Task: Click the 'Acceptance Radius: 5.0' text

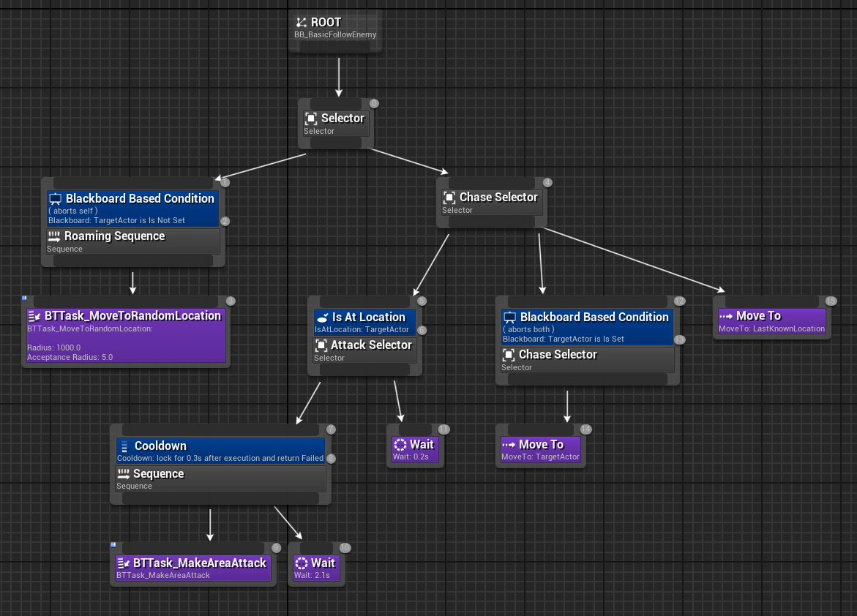Action: point(70,358)
